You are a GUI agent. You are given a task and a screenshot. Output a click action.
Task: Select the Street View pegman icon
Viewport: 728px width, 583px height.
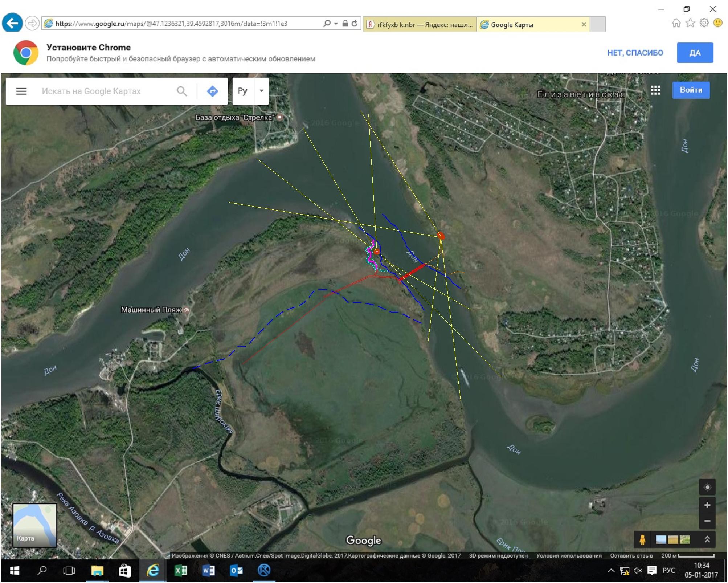[642, 540]
